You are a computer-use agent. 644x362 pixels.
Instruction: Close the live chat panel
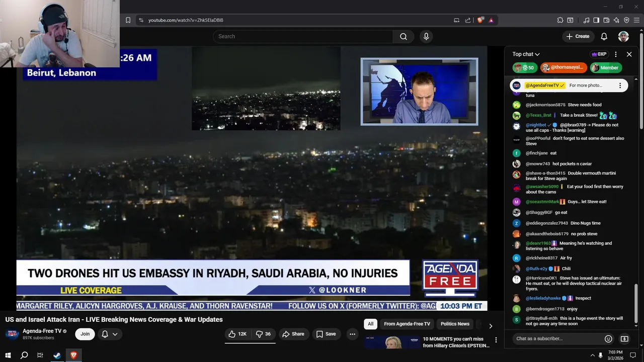coord(629,54)
